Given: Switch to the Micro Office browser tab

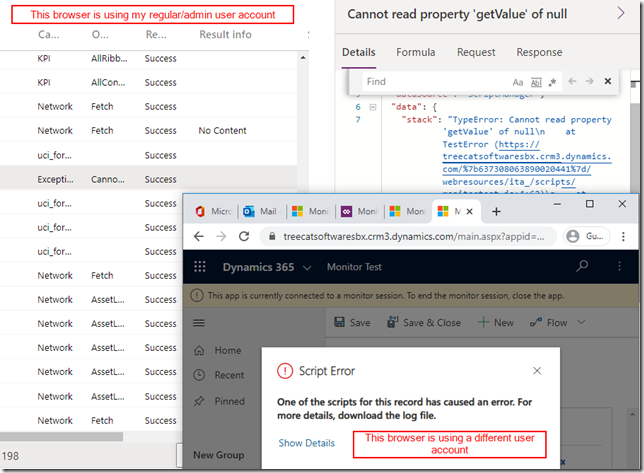Looking at the screenshot, I should tap(214, 211).
